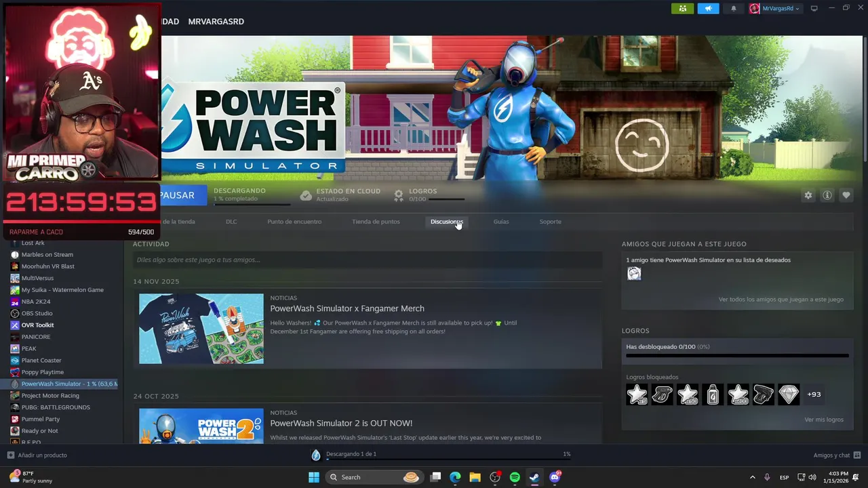This screenshot has height=488, width=868.
Task: Open Microsoft Edge from the taskbar
Action: [x=455, y=477]
